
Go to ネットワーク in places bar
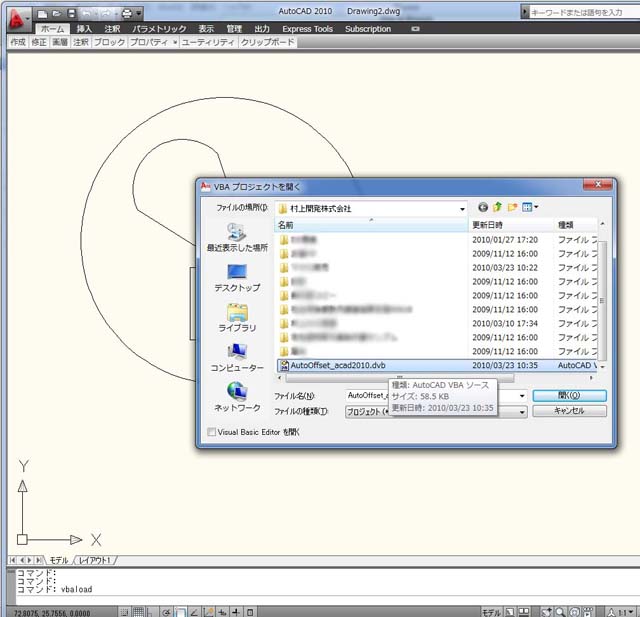click(237, 397)
